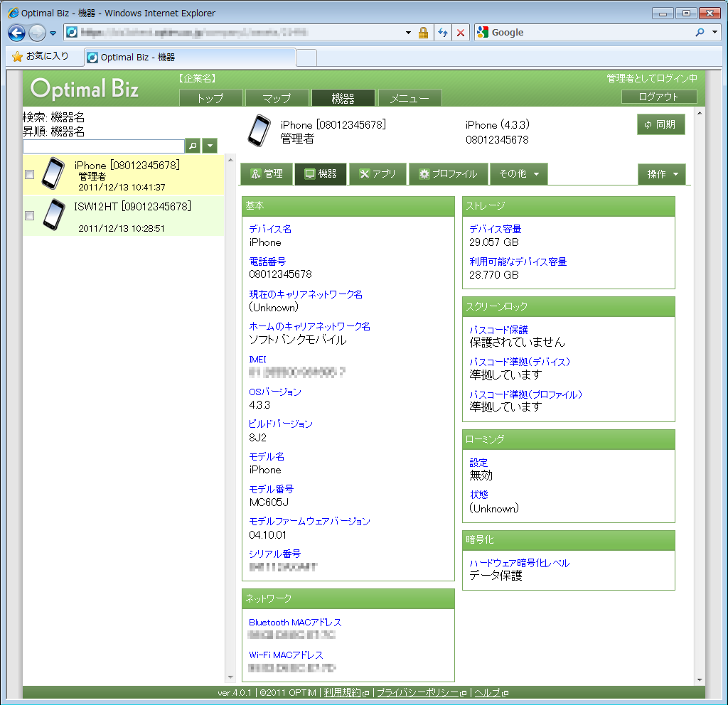The image size is (728, 705).
Task: Click the Optimal Biz - 機器 browser tab
Action: (189, 57)
